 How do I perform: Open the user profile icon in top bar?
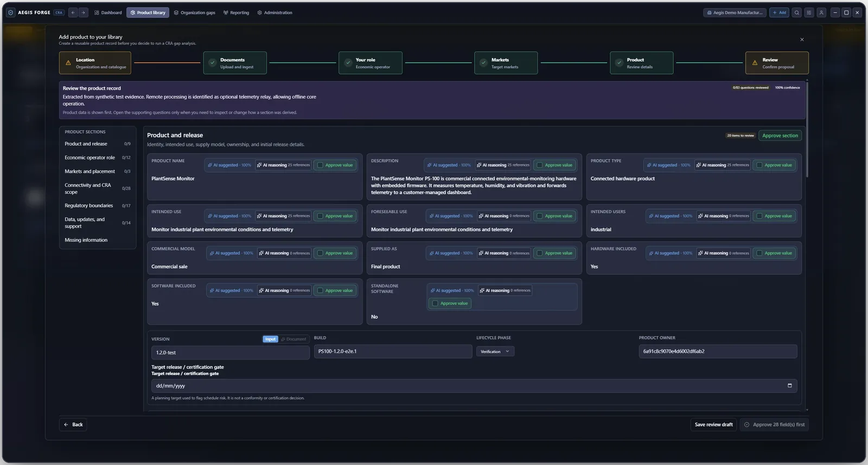821,12
